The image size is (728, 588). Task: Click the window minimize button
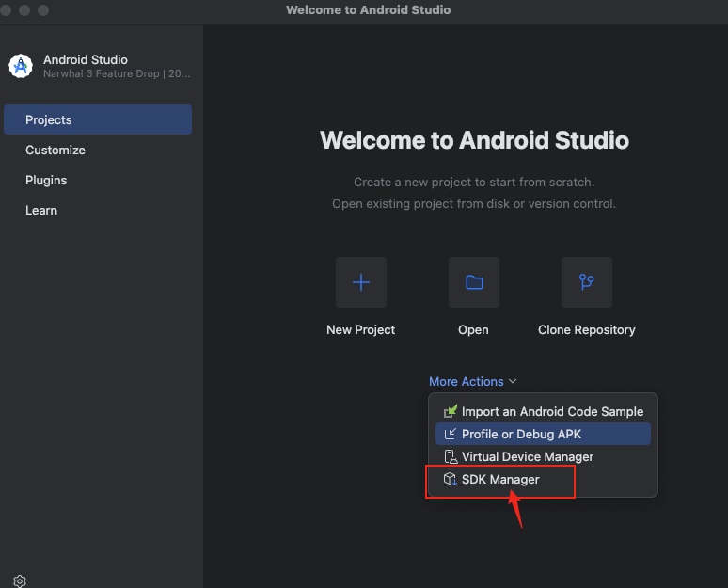24,10
